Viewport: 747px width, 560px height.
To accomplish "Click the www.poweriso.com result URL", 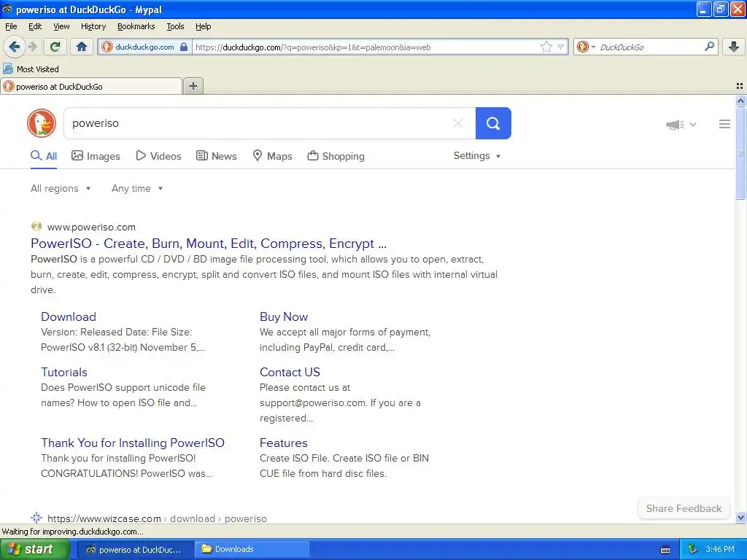I will [91, 227].
